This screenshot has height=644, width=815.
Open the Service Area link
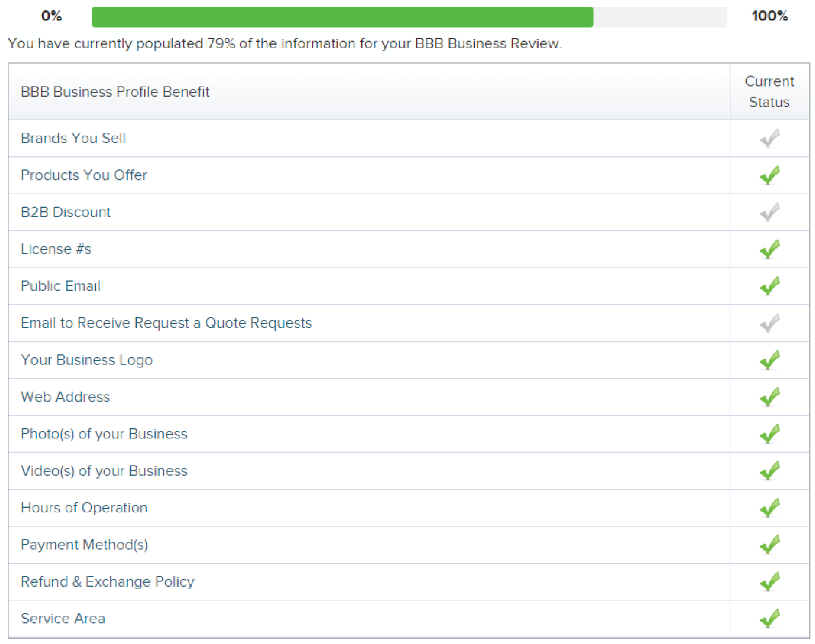point(63,619)
